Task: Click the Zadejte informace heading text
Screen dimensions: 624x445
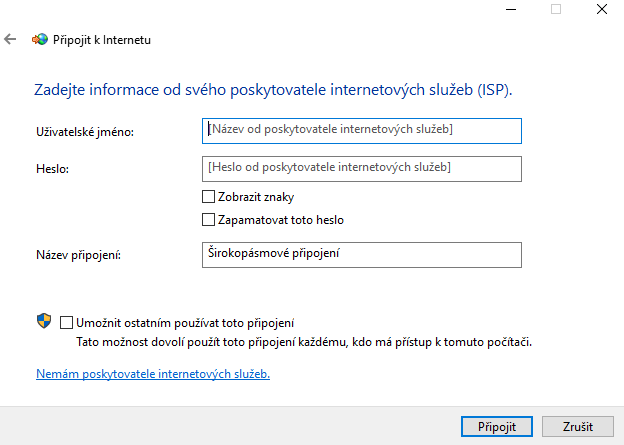Action: [x=273, y=90]
